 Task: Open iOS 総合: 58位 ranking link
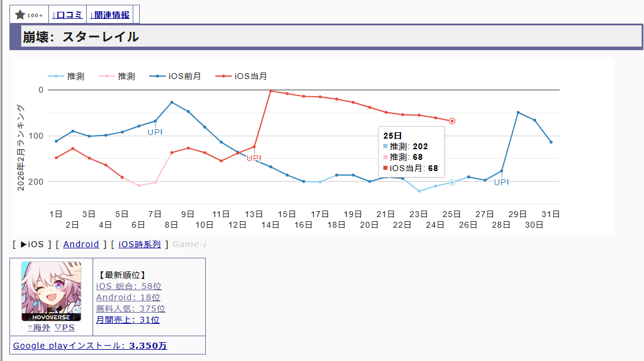pyautogui.click(x=129, y=286)
